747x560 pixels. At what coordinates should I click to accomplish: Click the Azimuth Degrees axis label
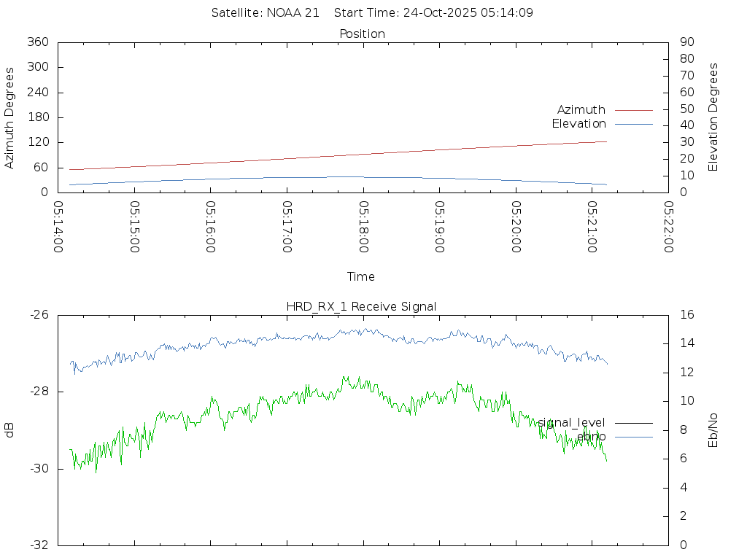9,118
